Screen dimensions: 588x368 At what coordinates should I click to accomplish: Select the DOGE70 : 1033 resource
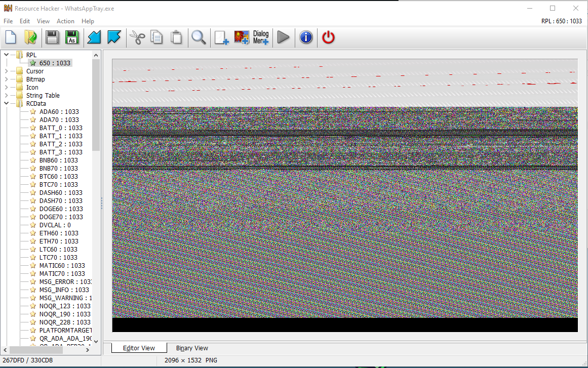(x=61, y=217)
